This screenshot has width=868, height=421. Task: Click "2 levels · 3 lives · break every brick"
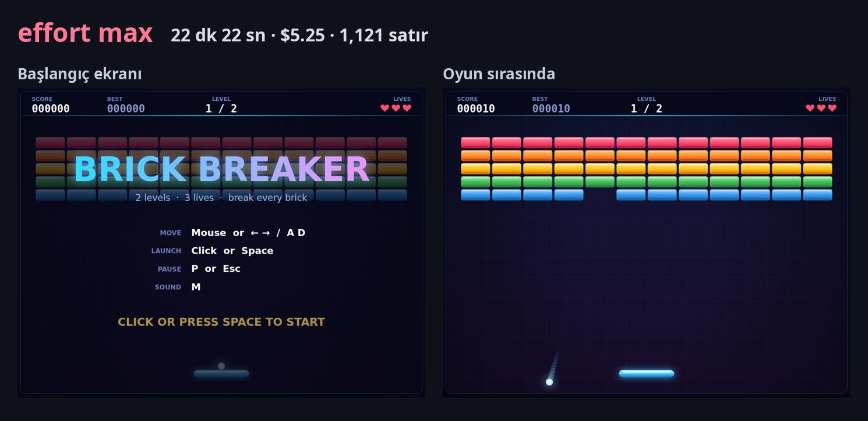(x=221, y=198)
